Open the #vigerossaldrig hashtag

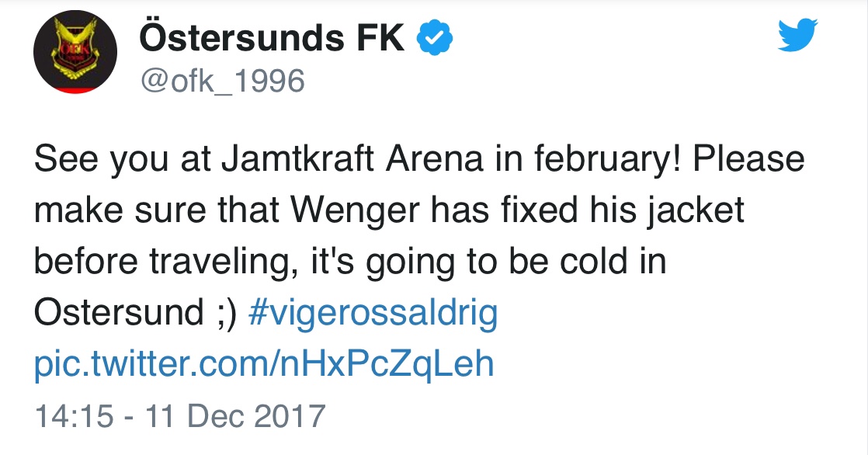(x=373, y=313)
